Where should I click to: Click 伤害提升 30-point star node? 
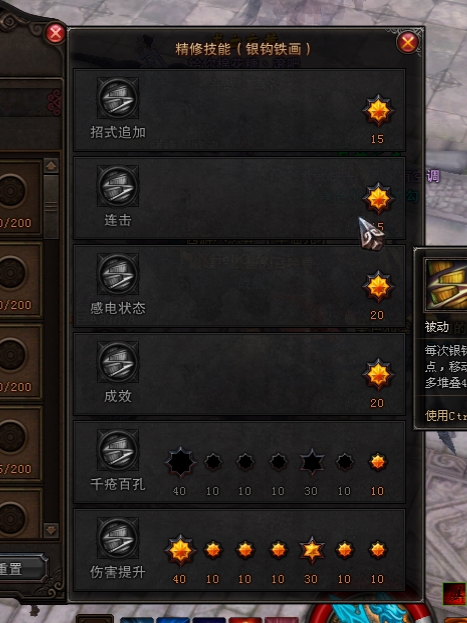pos(312,550)
